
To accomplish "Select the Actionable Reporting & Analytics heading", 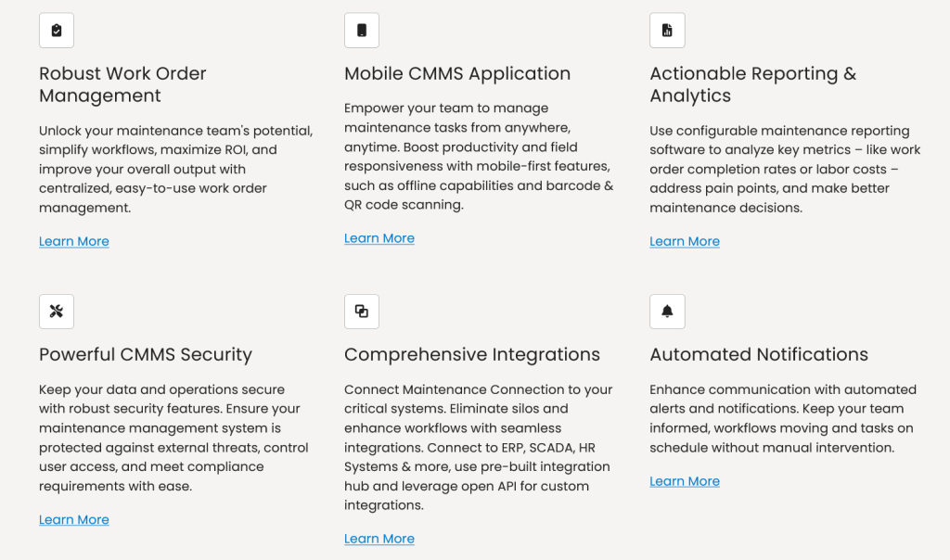I will tap(752, 84).
